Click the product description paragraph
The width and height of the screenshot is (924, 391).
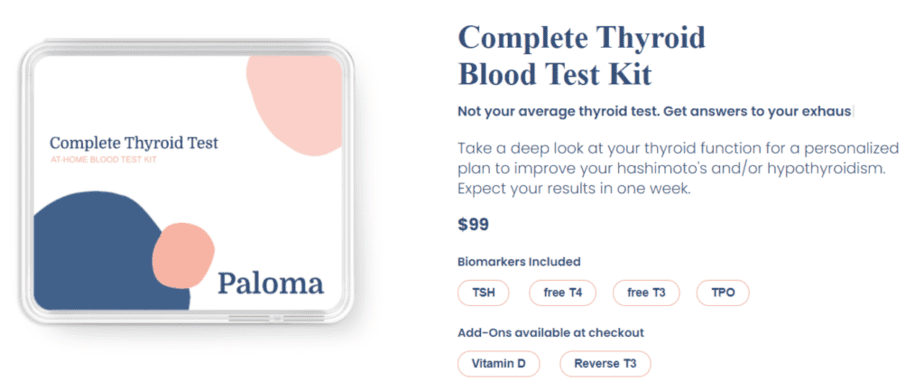(678, 168)
